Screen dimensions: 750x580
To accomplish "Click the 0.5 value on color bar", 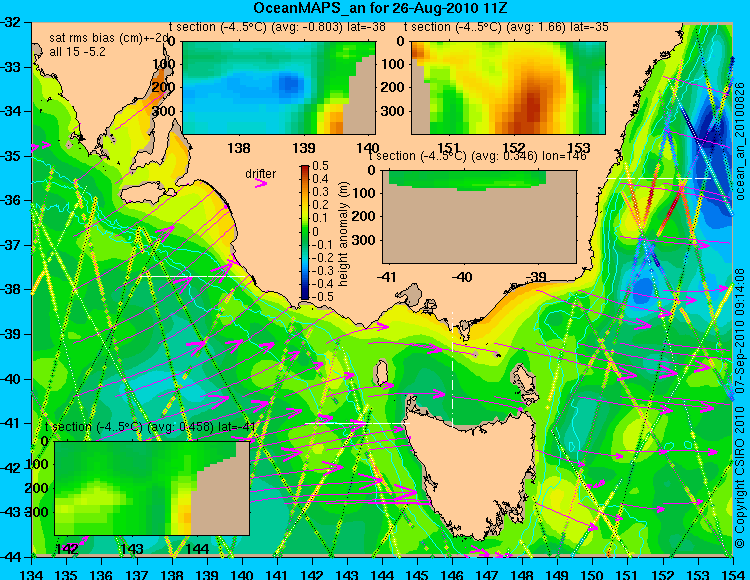I will tap(320, 166).
